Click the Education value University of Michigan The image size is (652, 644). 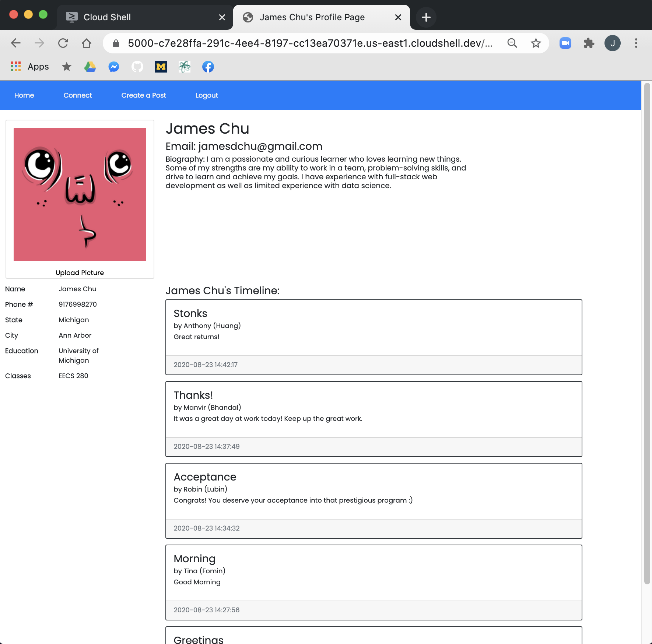[x=78, y=355]
